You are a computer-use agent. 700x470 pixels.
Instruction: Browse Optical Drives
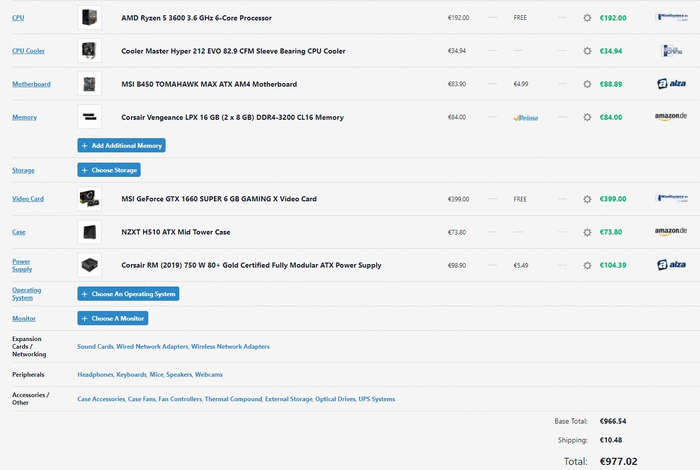click(335, 399)
